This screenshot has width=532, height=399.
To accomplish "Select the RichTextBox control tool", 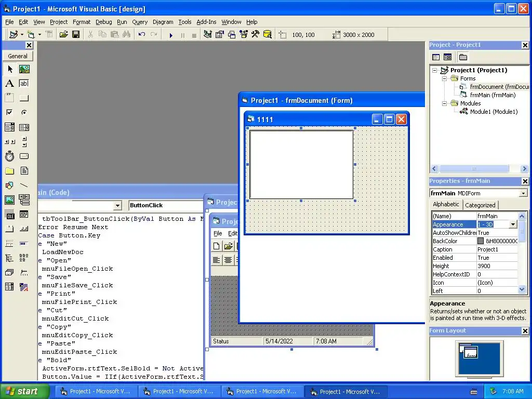I will pos(24,287).
